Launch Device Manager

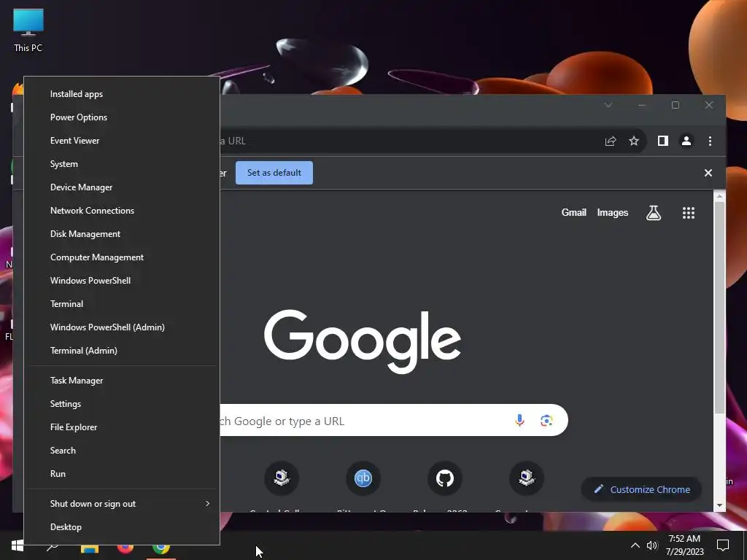click(x=122, y=187)
